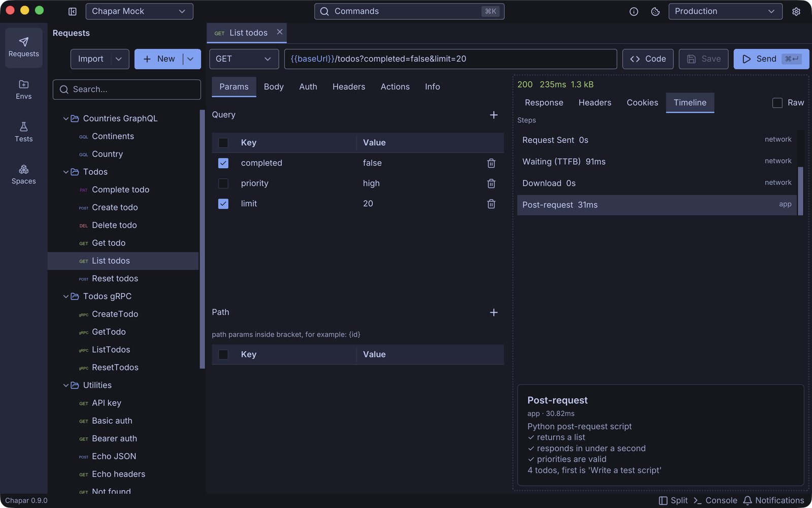The height and width of the screenshot is (508, 812).
Task: Open Notifications in status bar
Action: (773, 500)
